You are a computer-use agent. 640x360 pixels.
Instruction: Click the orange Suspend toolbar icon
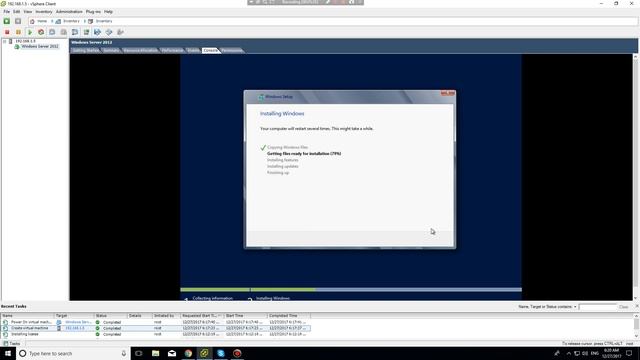18,32
